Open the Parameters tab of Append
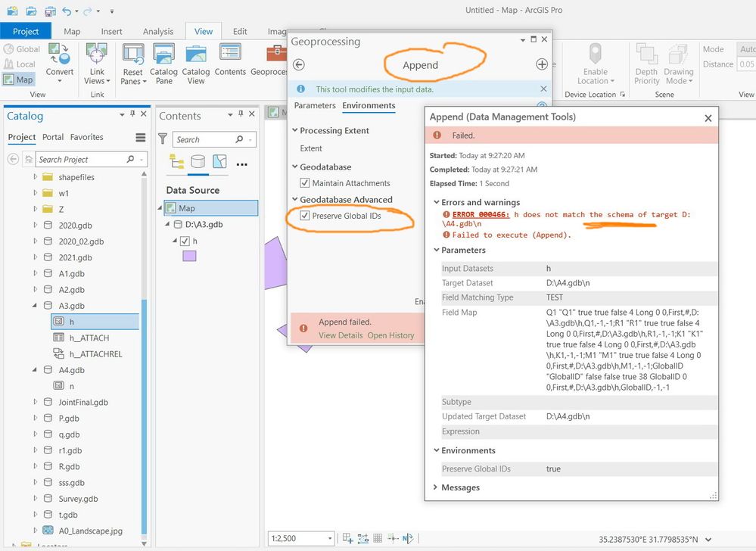This screenshot has height=551, width=756. click(315, 105)
